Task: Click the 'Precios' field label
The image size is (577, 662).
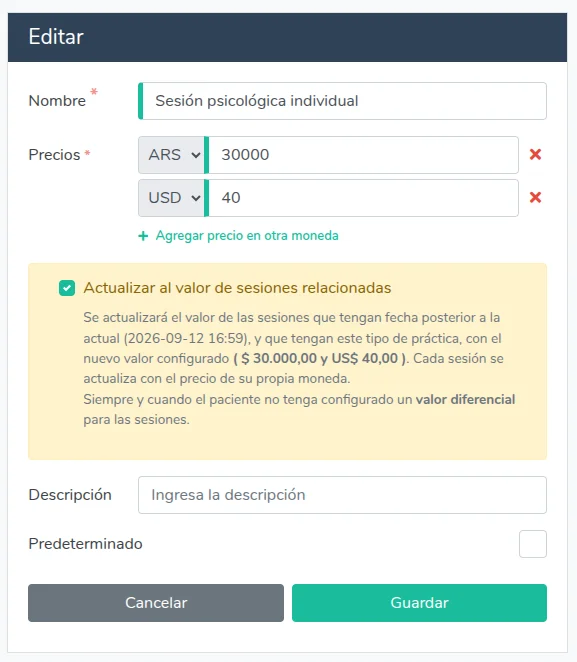Action: [54, 155]
